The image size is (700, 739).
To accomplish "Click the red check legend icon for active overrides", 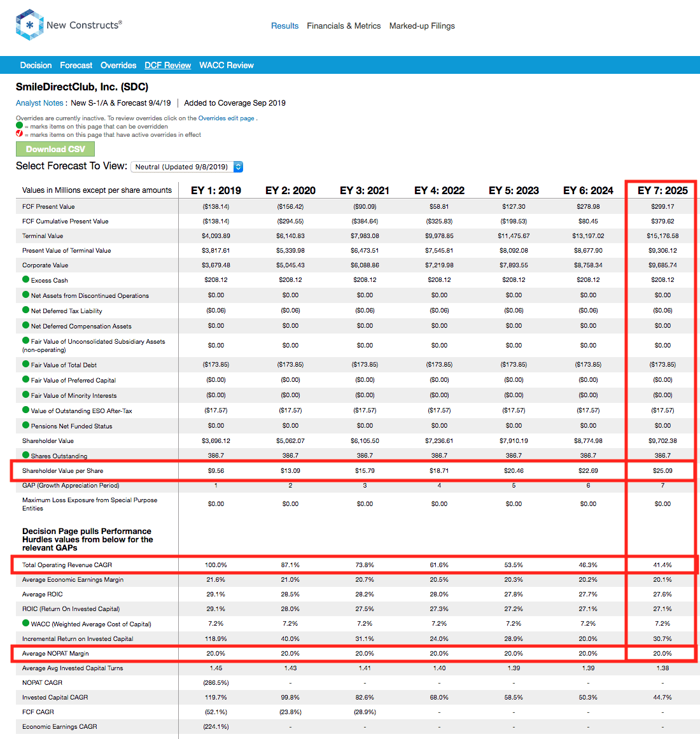I will click(x=19, y=134).
